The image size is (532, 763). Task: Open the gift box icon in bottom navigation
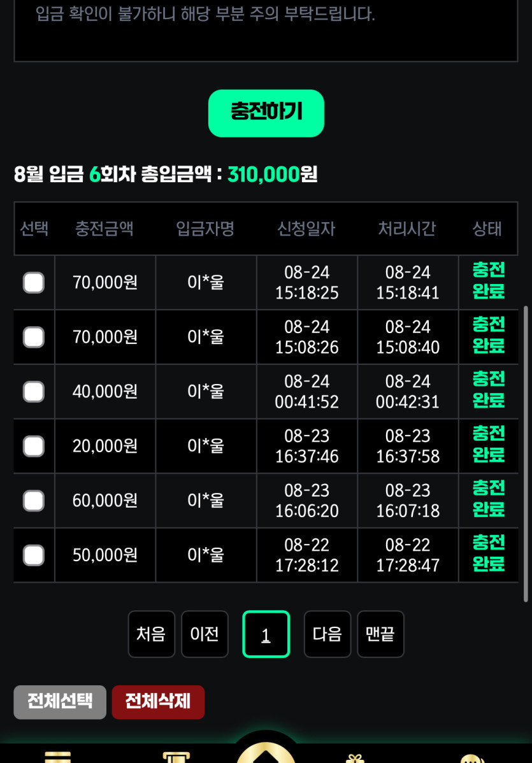(355, 757)
